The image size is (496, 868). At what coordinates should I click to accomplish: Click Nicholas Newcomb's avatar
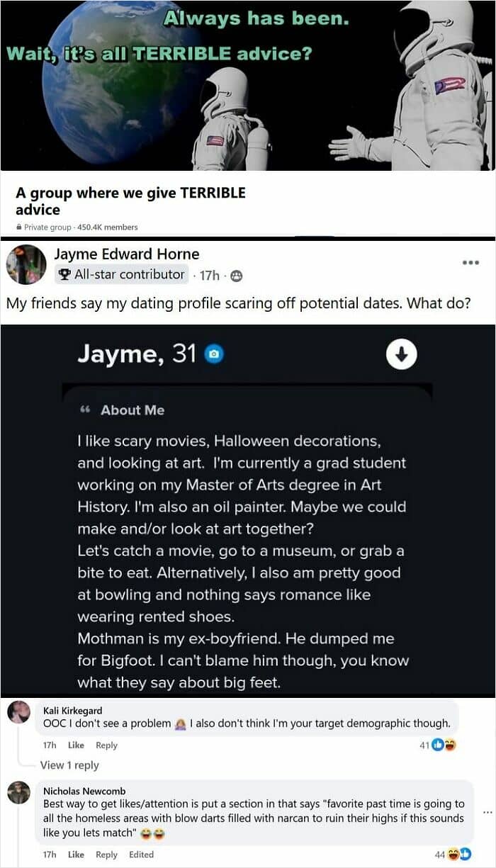coord(19,792)
